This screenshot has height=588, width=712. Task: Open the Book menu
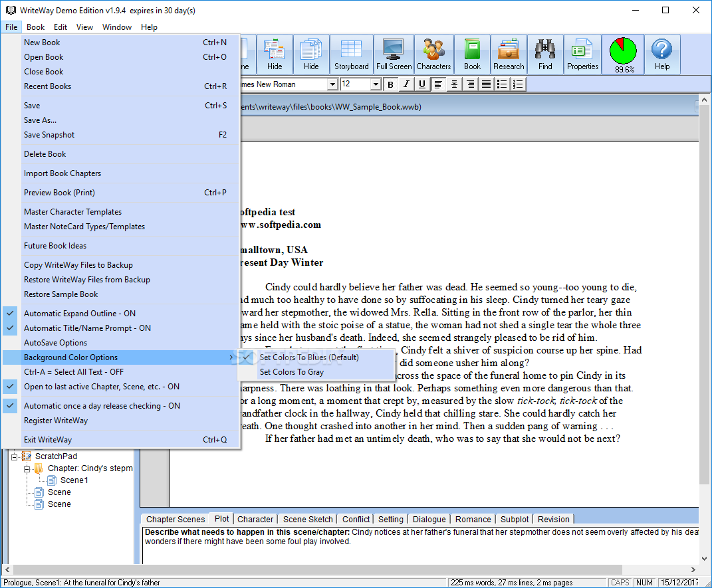click(x=35, y=27)
